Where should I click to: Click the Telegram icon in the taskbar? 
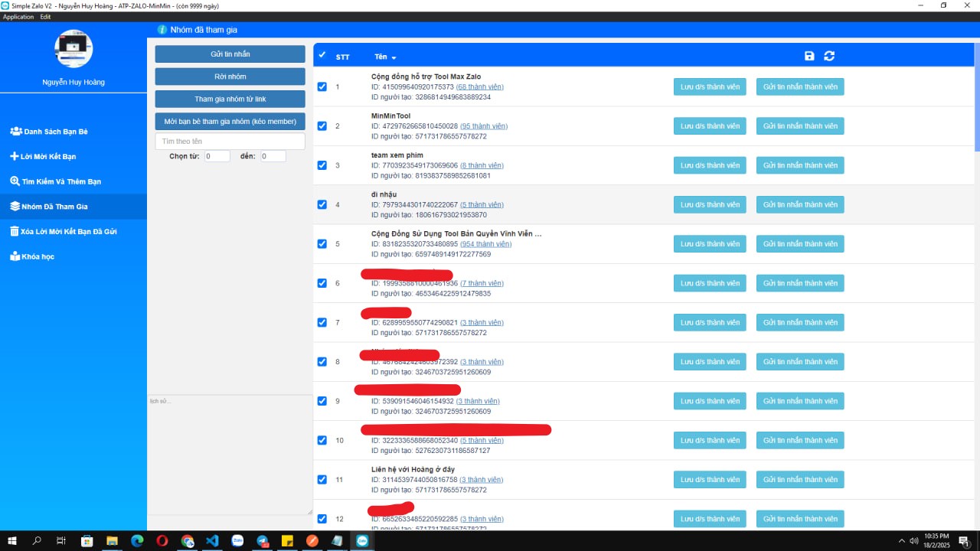(x=263, y=541)
